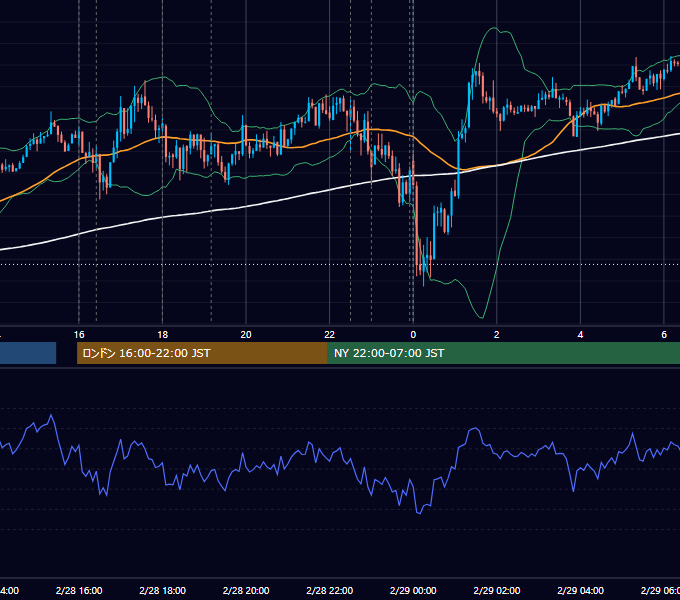
Task: Click the ロンドン 16:00-22:00 JST session bar
Action: coord(202,353)
